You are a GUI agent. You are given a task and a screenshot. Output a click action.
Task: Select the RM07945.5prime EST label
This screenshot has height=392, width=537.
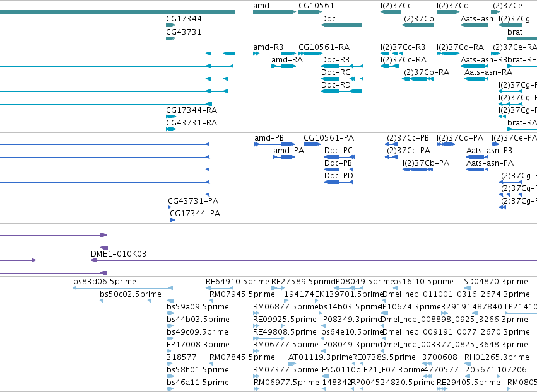(x=242, y=294)
